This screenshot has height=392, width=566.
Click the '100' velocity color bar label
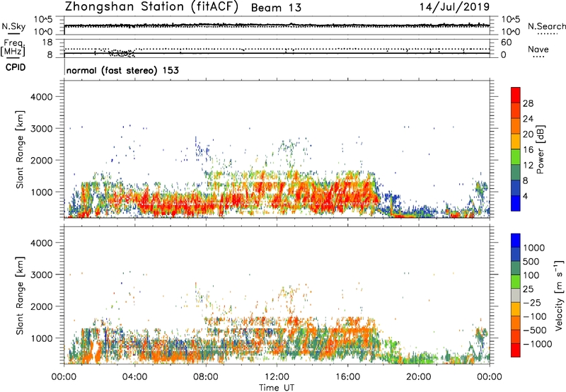[533, 275]
